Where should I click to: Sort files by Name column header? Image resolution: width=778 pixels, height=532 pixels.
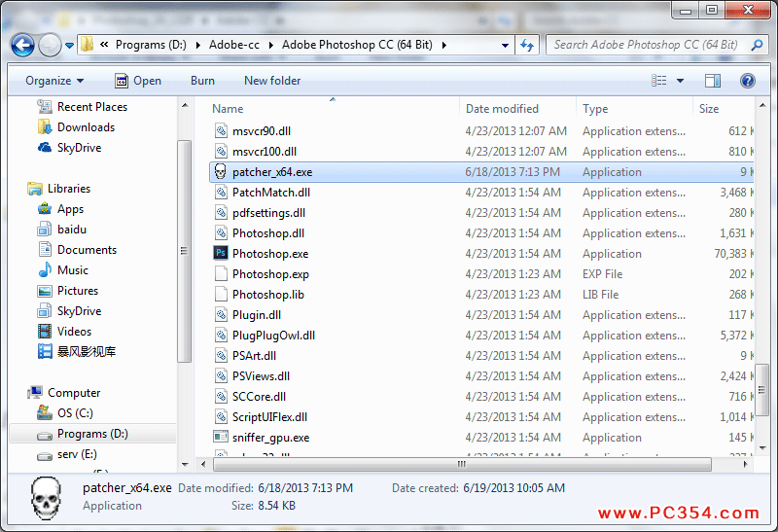point(229,109)
